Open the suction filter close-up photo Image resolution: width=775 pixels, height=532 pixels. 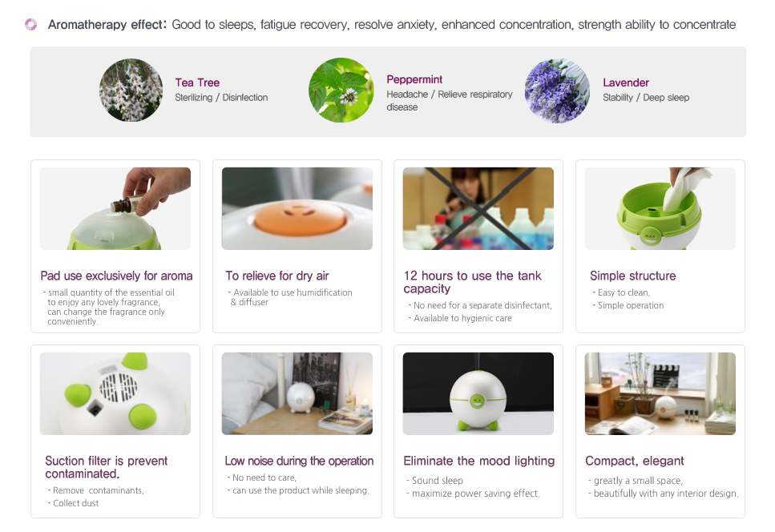(115, 393)
